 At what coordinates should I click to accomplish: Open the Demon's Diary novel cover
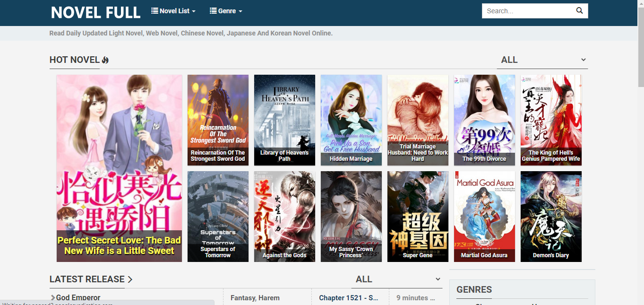click(551, 217)
